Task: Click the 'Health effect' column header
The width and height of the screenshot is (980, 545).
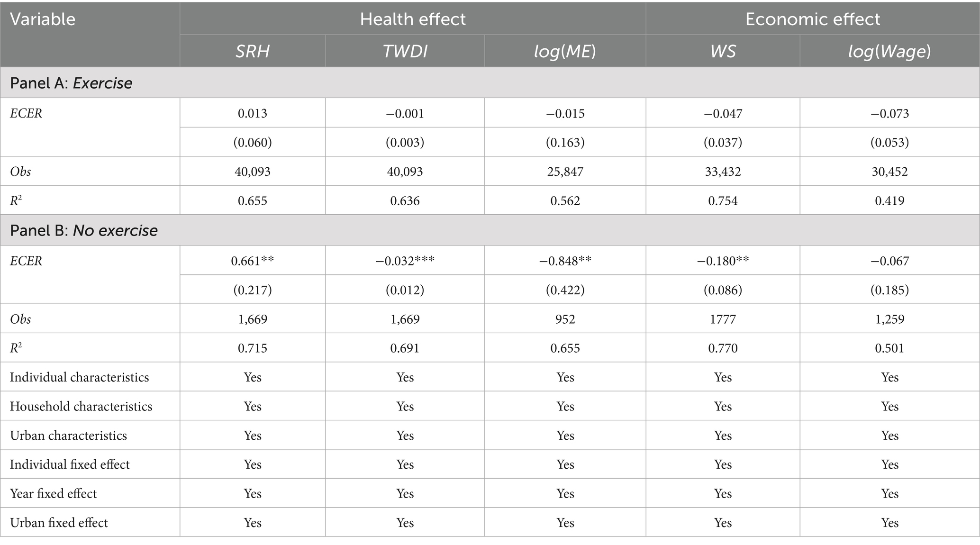Action: point(413,19)
